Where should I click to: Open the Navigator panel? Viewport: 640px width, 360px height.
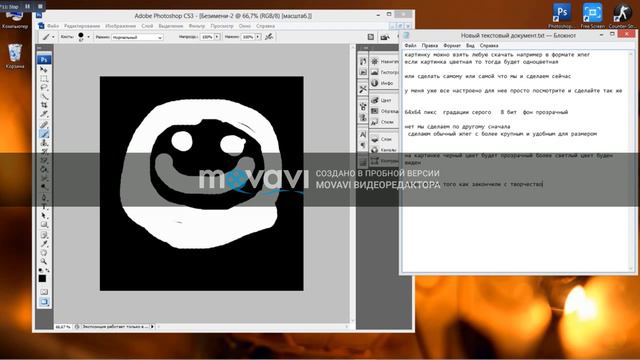click(x=384, y=62)
